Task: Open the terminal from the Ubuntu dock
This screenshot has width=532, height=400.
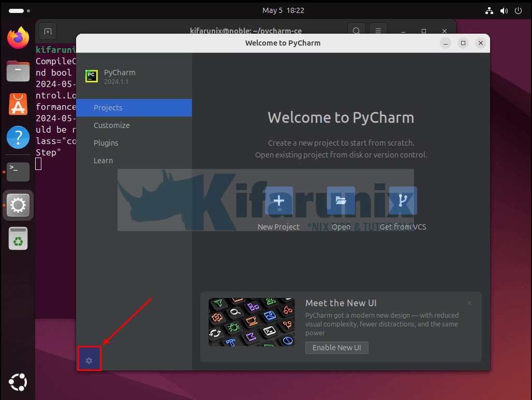Action: pyautogui.click(x=18, y=172)
